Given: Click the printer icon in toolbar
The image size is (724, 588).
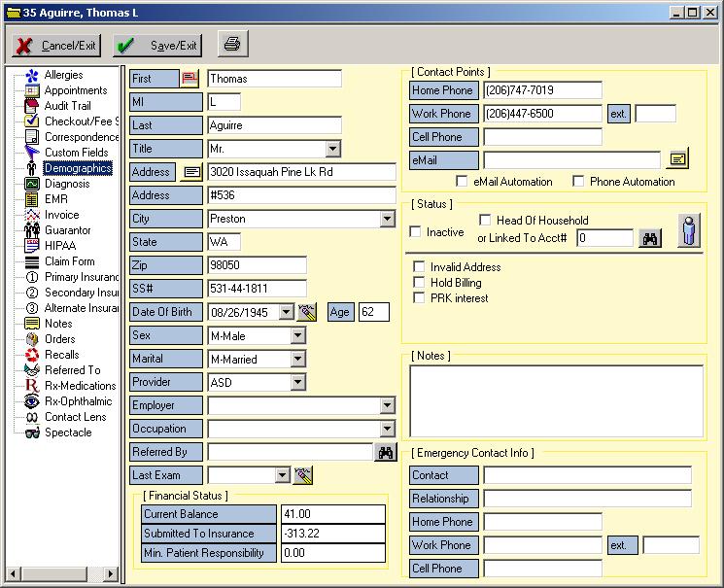Looking at the screenshot, I should pyautogui.click(x=232, y=45).
